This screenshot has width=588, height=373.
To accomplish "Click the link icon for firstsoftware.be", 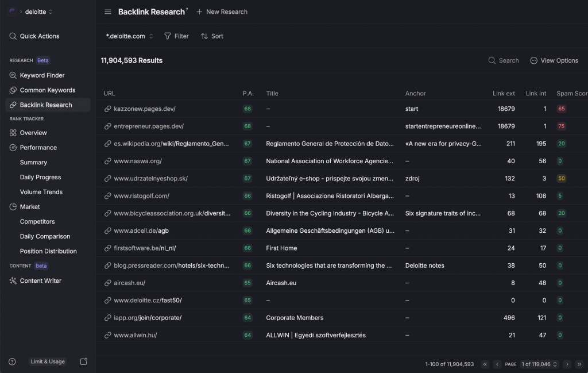I will [107, 248].
